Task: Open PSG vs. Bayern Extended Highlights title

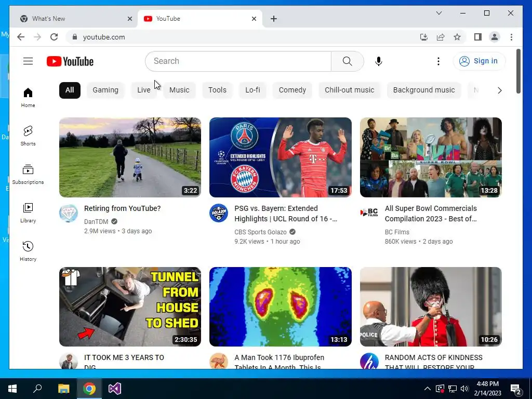Action: pyautogui.click(x=286, y=214)
